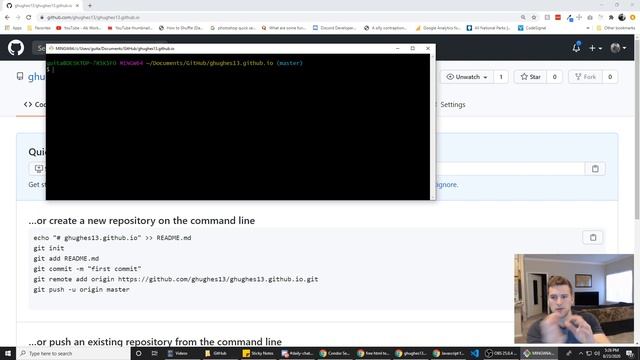
Task: Close the ghughes13 GitHub browser tab
Action: point(77,5)
